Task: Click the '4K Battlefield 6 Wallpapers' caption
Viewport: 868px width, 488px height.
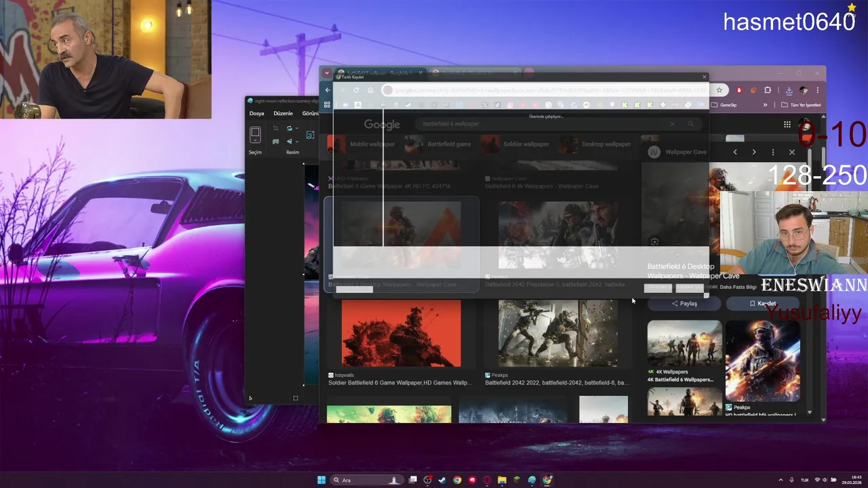Action: (x=680, y=380)
